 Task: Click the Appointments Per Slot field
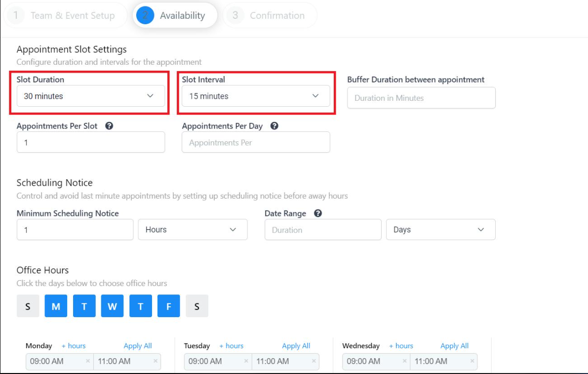tap(91, 142)
